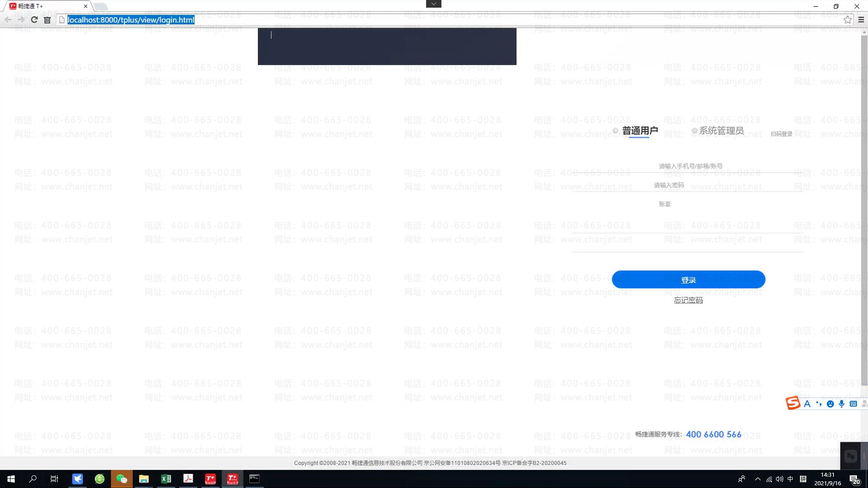Switch to the 系统管理员 login tab
The height and width of the screenshot is (488, 868).
tap(721, 130)
